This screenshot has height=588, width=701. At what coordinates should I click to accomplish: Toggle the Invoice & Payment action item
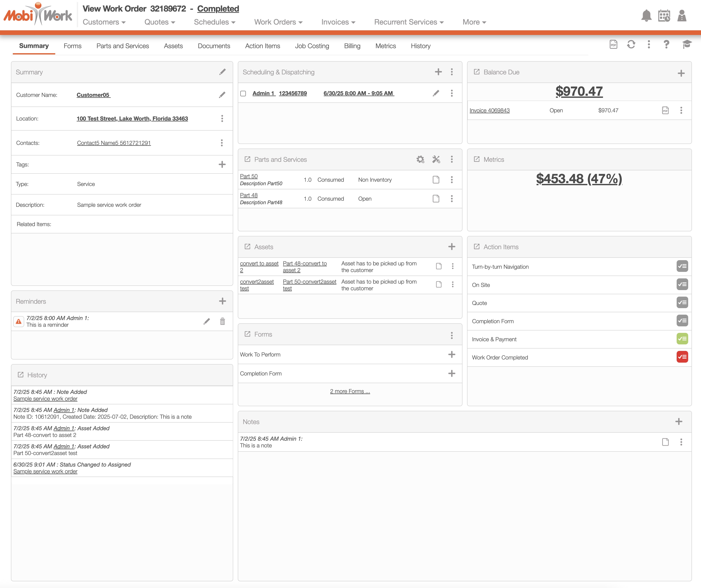point(682,339)
